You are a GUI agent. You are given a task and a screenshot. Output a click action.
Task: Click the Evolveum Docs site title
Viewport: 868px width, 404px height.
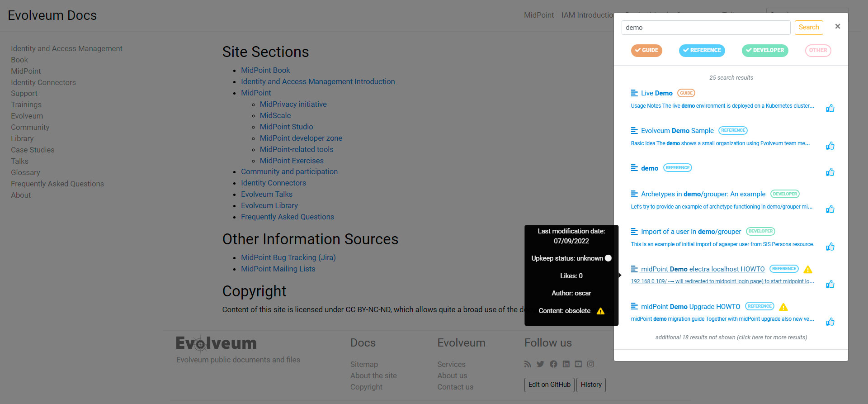(x=52, y=15)
